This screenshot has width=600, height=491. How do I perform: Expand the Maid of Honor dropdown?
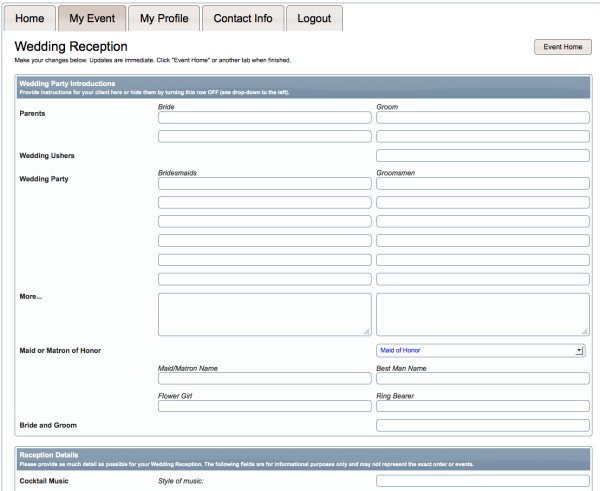481,350
